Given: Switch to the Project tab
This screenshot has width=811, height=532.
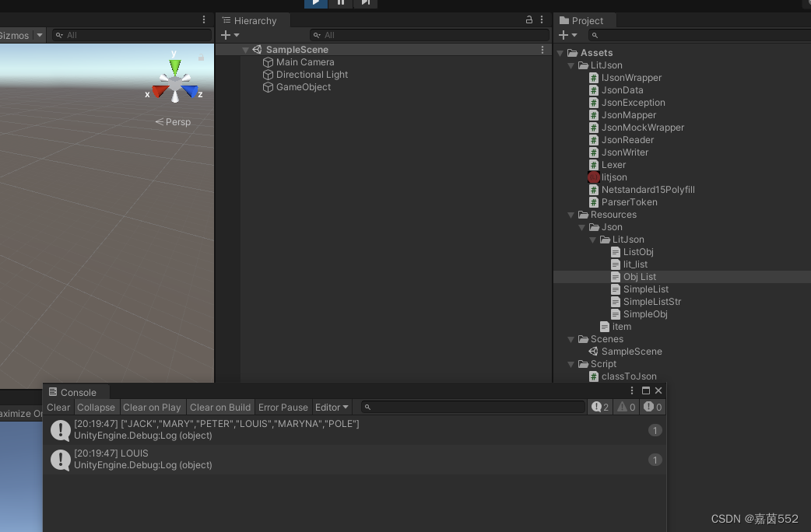Looking at the screenshot, I should (x=585, y=21).
